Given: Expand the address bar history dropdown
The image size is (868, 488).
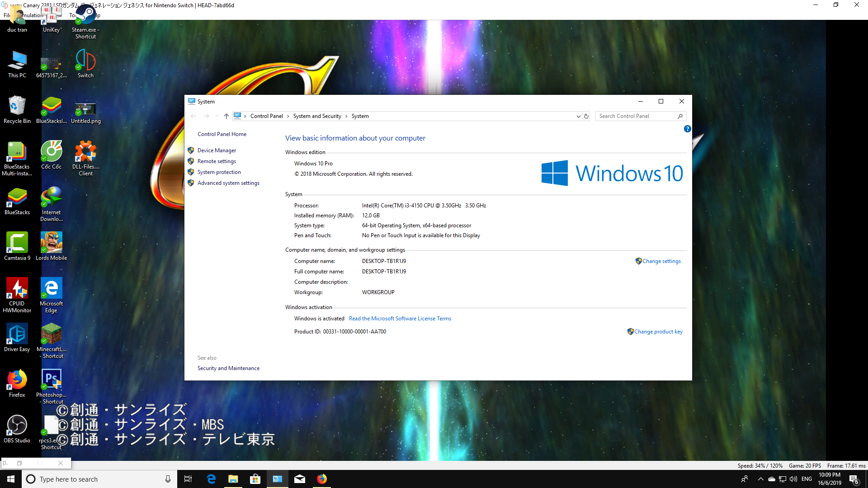Looking at the screenshot, I should (578, 116).
